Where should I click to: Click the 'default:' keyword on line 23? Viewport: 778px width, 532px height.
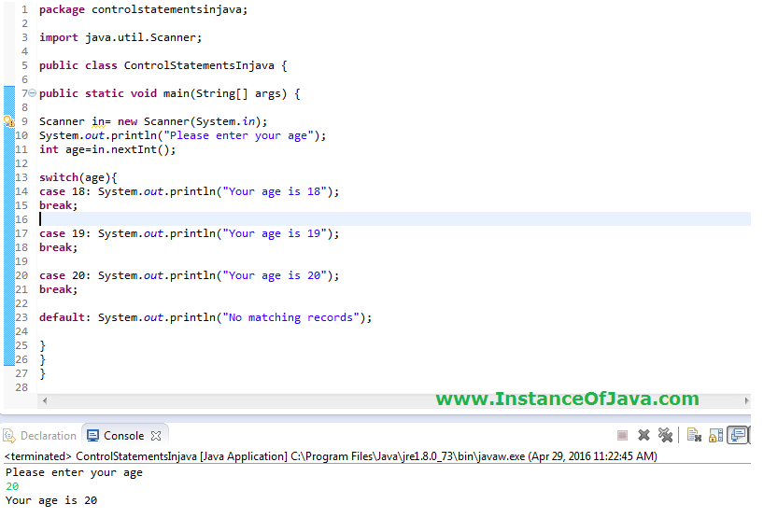coord(65,317)
